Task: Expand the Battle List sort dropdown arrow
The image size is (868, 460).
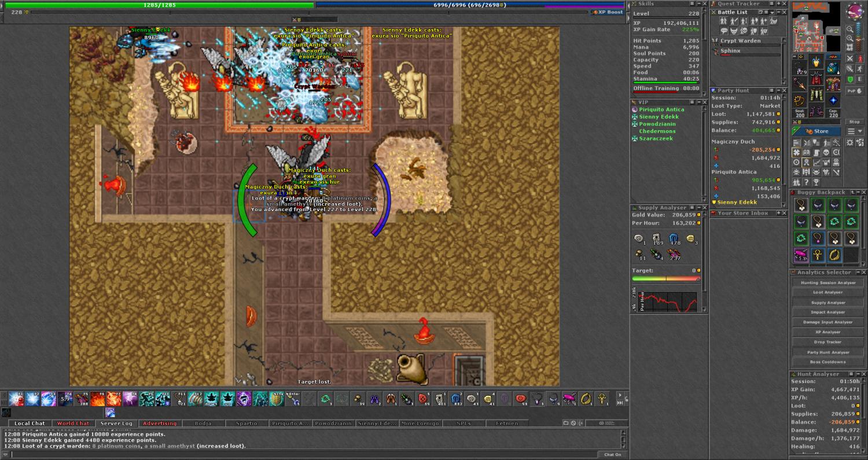Action: coord(772,12)
